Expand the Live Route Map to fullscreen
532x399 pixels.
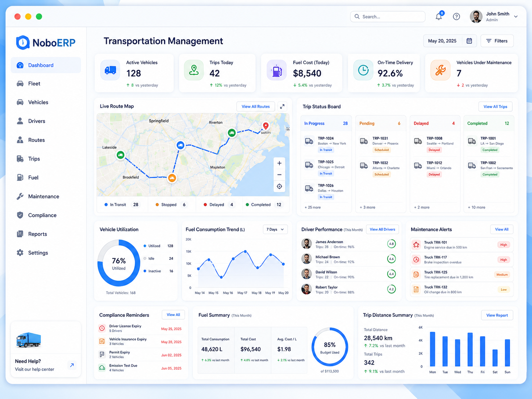[282, 107]
